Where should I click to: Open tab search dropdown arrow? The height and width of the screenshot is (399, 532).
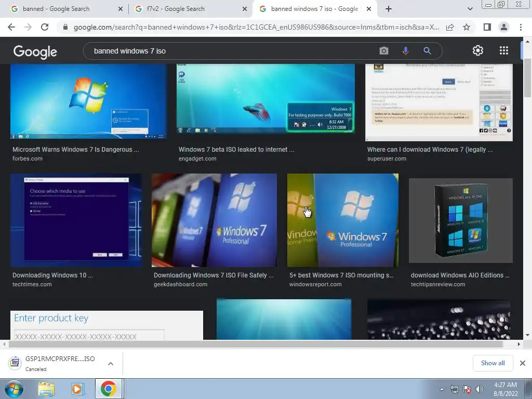point(470,9)
